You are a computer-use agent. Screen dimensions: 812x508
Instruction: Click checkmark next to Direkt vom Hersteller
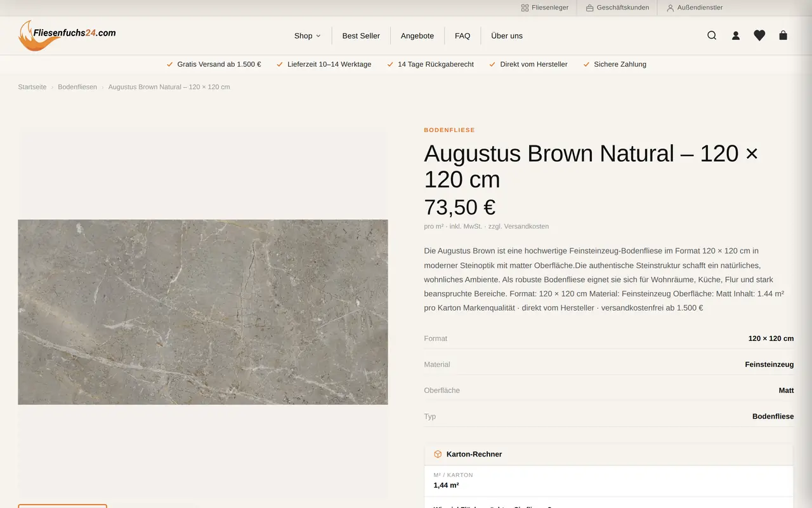[x=492, y=64]
